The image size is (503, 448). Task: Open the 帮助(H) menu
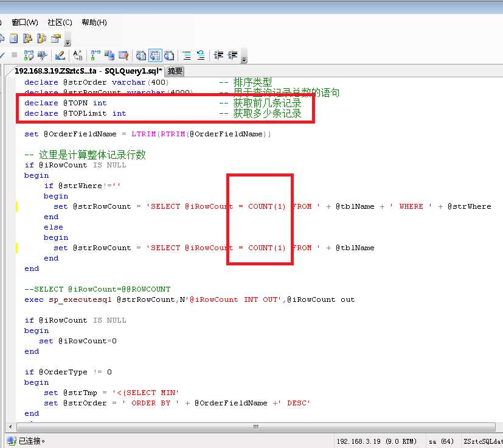[94, 23]
